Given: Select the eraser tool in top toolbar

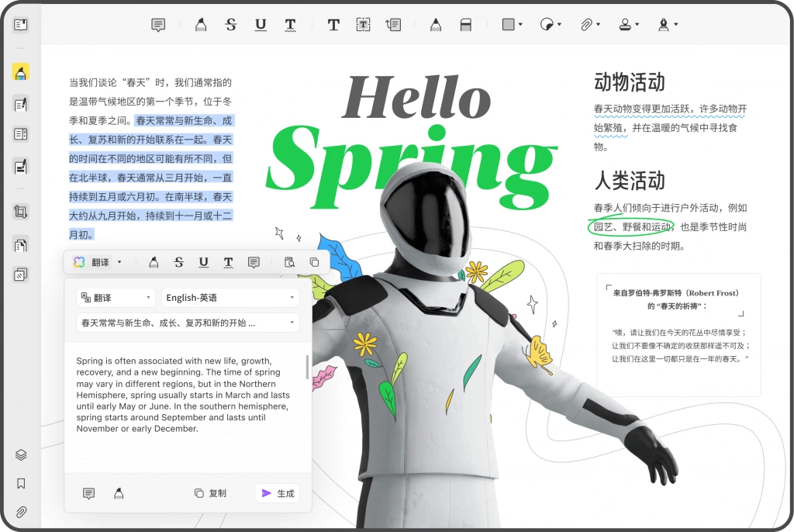Looking at the screenshot, I should pos(465,24).
